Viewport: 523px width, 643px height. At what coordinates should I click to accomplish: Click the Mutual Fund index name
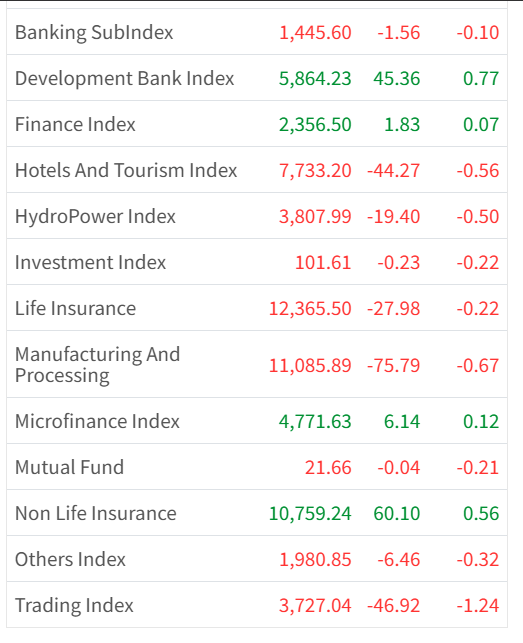pos(69,467)
